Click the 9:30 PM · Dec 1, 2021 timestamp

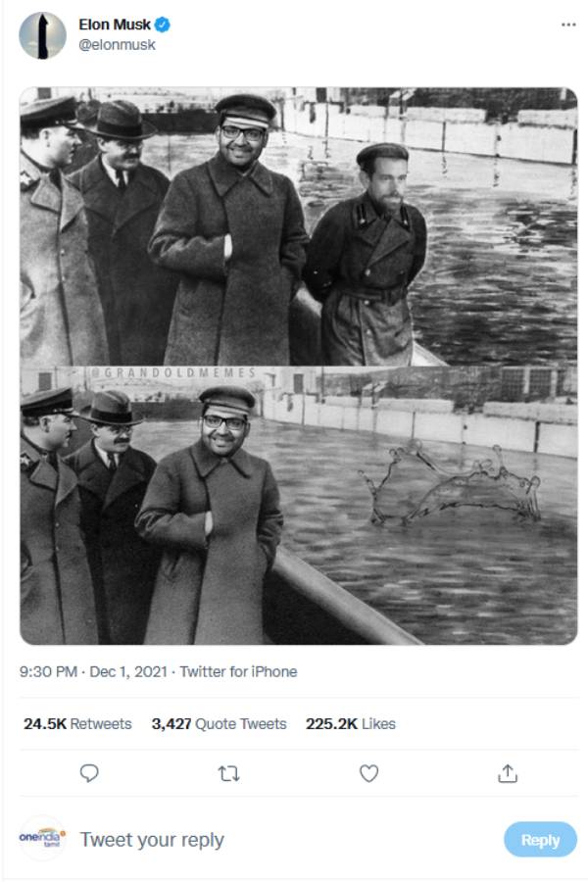91,672
